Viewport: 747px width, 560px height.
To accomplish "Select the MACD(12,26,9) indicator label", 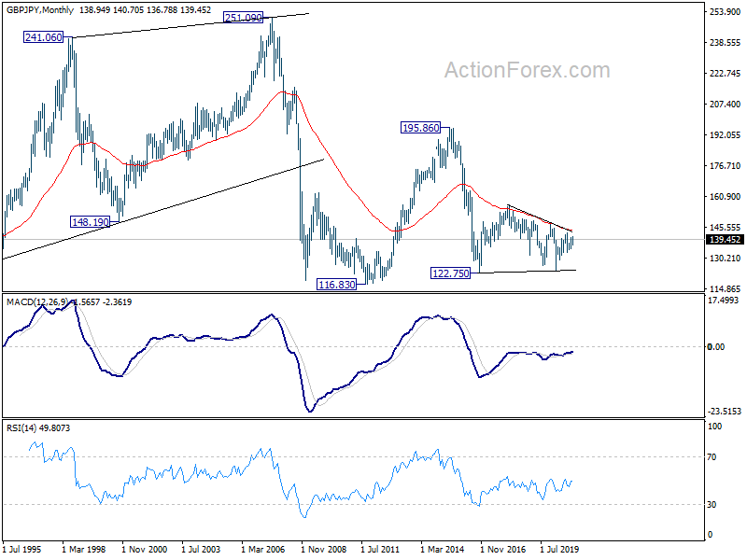I will tap(37, 301).
